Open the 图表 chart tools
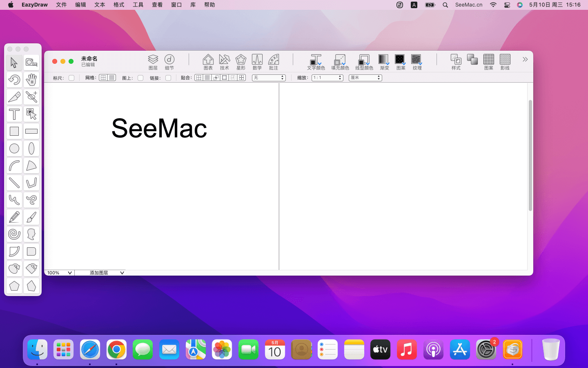Image resolution: width=588 pixels, height=368 pixels. pos(208,62)
